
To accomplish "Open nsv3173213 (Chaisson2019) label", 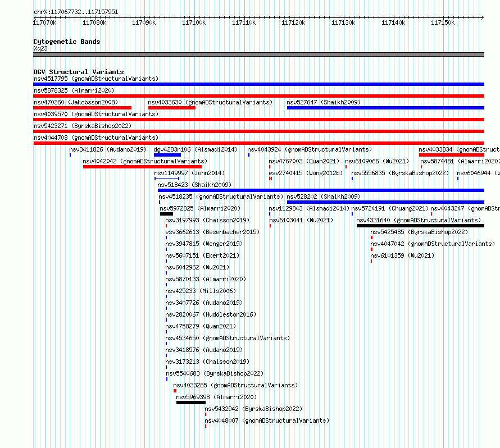I will [x=207, y=362].
